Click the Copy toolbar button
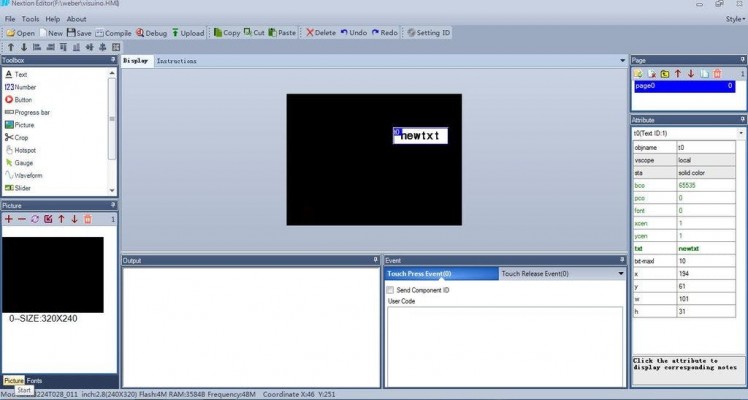The width and height of the screenshot is (748, 400). pyautogui.click(x=227, y=33)
